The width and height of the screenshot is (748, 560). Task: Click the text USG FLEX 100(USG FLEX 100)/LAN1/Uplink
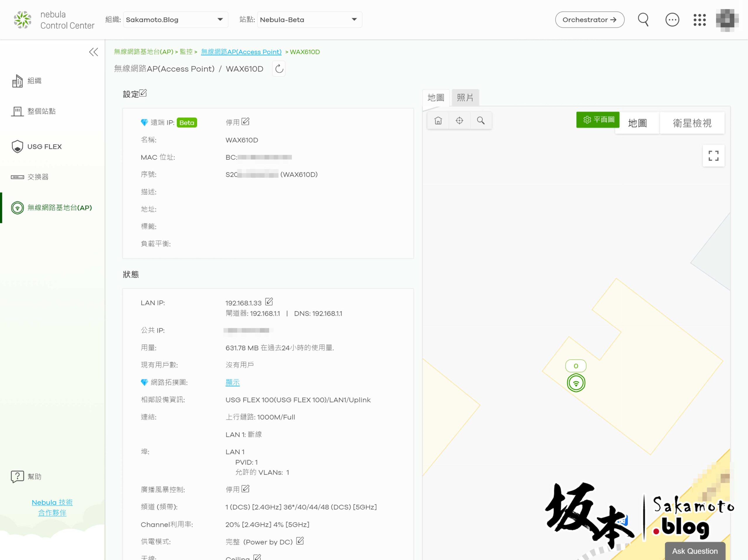tap(298, 400)
